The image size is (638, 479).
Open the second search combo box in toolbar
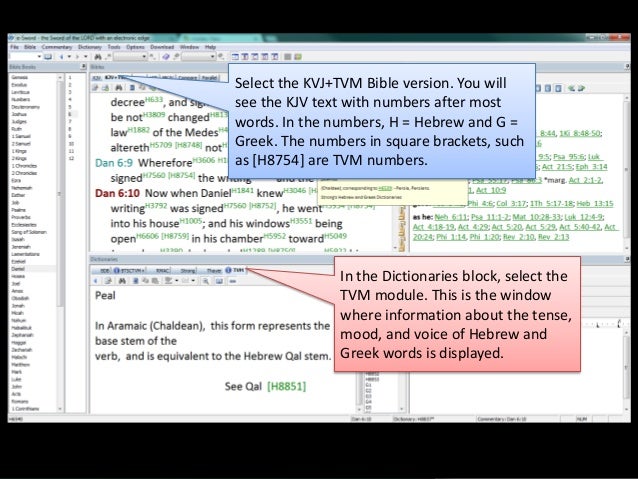(x=199, y=57)
